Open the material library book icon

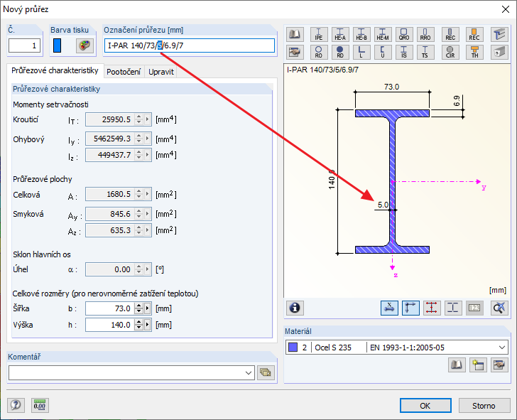pos(457,365)
